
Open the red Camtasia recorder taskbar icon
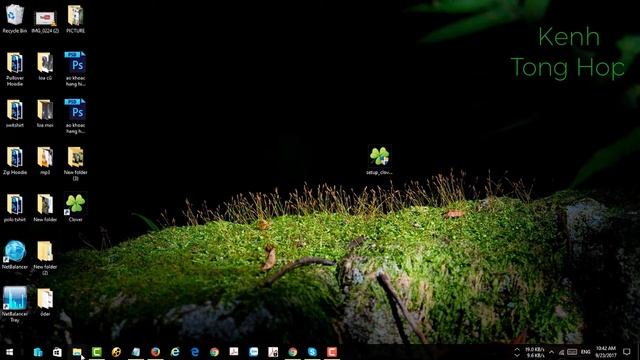pos(331,352)
